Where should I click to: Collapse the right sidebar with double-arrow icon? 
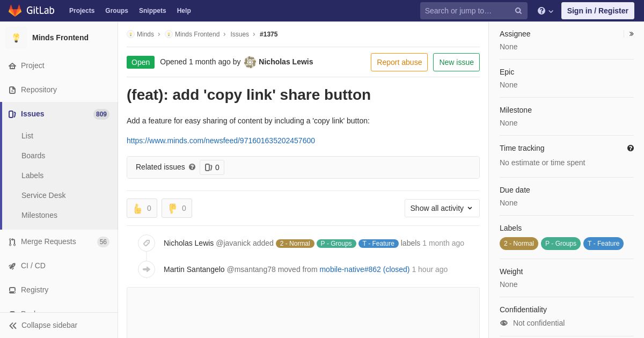pyautogui.click(x=632, y=34)
